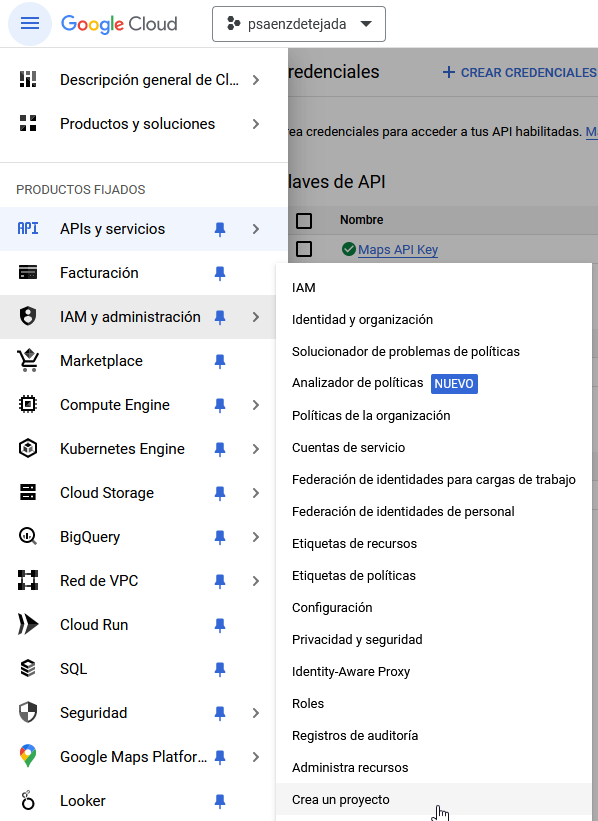
Task: Open the psaenzdetejada project selector
Action: (x=298, y=24)
